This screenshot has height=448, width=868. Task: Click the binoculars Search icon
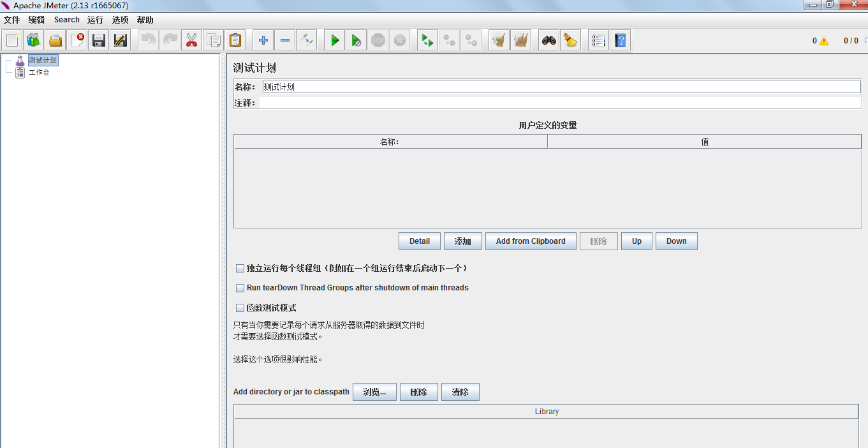(x=548, y=41)
